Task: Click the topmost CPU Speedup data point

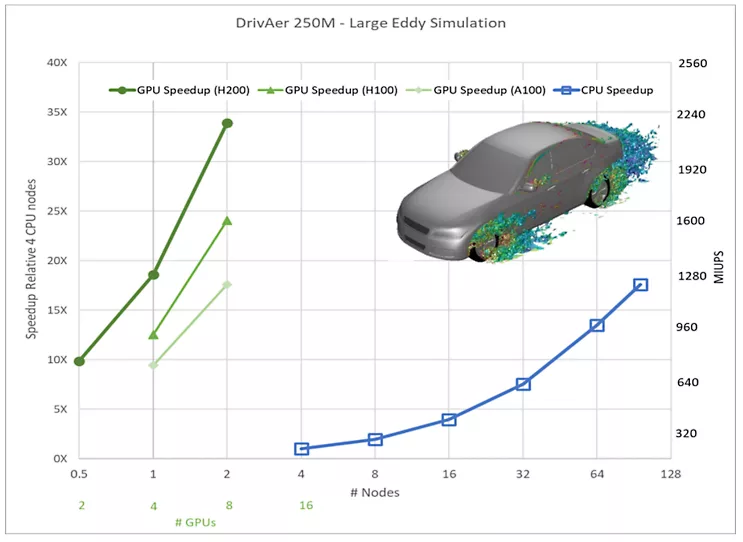Action: [x=641, y=285]
